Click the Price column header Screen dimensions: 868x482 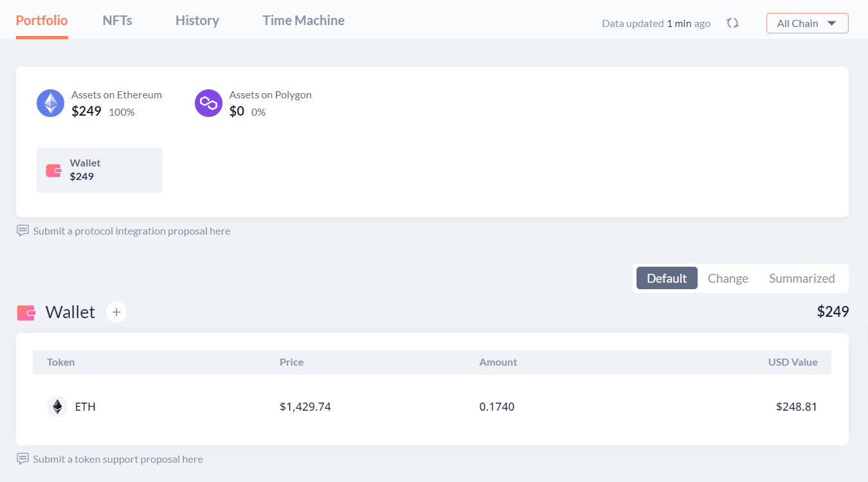point(292,362)
